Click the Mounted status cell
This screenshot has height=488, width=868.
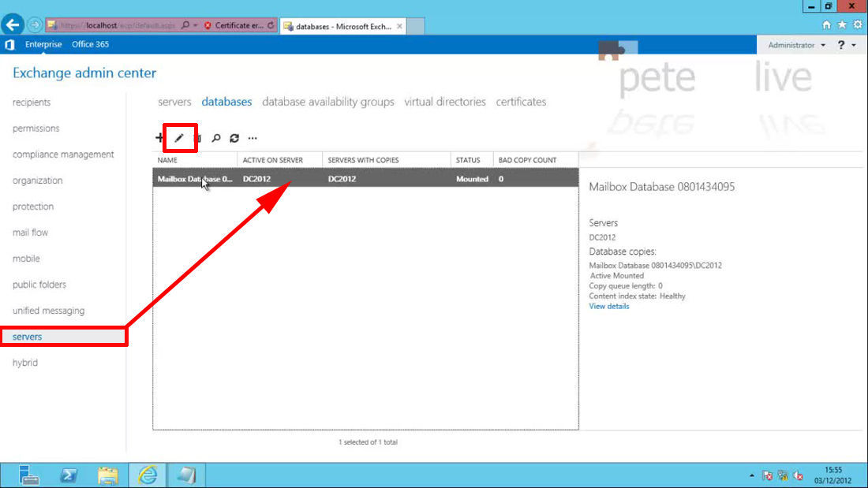[x=472, y=179]
